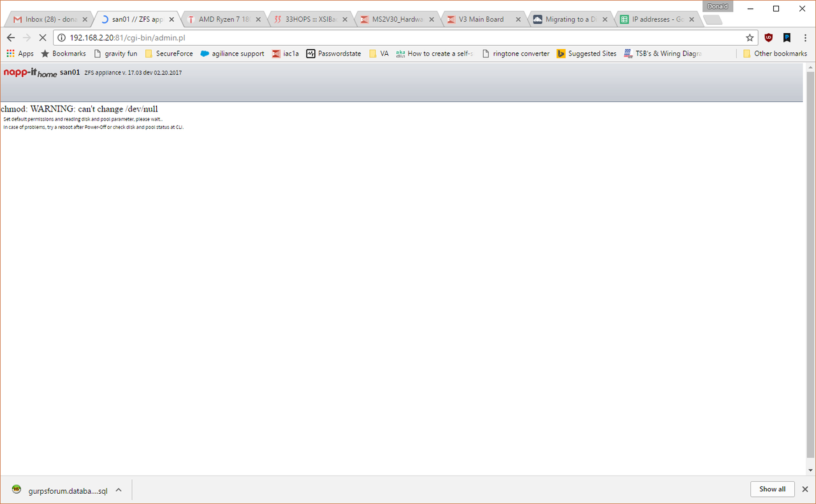Image resolution: width=816 pixels, height=504 pixels.
Task: Open the uBlock Origin extension icon
Action: pyautogui.click(x=769, y=38)
